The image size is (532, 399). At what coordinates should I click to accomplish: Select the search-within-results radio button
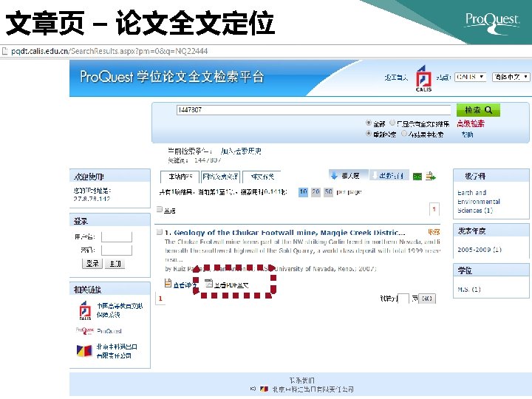pyautogui.click(x=403, y=133)
